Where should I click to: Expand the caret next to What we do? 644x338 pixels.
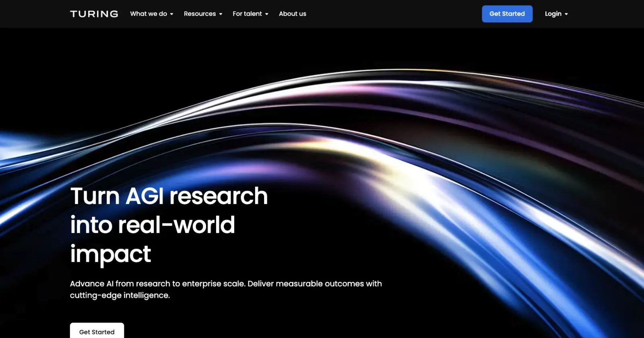click(x=172, y=14)
